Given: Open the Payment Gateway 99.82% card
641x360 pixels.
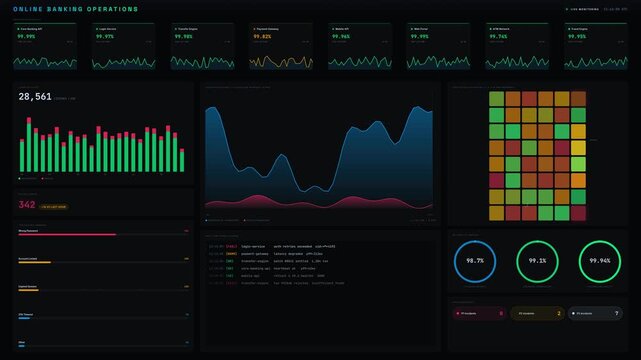Looking at the screenshot, I should pyautogui.click(x=281, y=47).
